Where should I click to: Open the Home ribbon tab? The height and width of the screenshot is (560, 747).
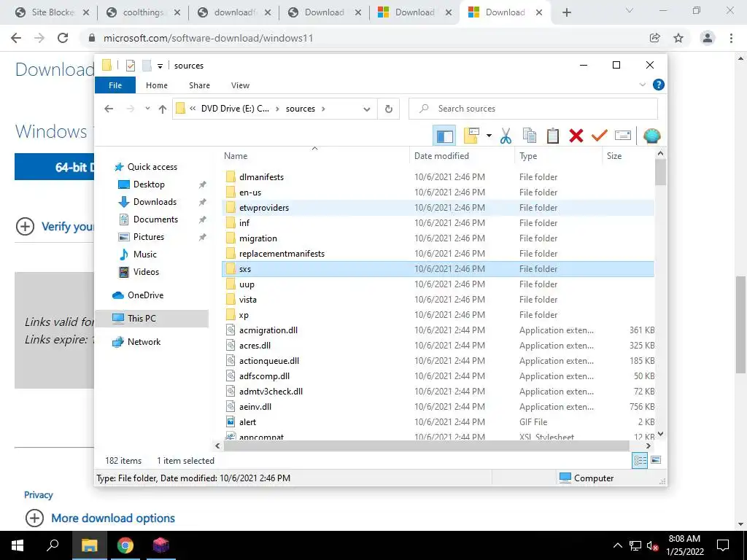click(157, 85)
